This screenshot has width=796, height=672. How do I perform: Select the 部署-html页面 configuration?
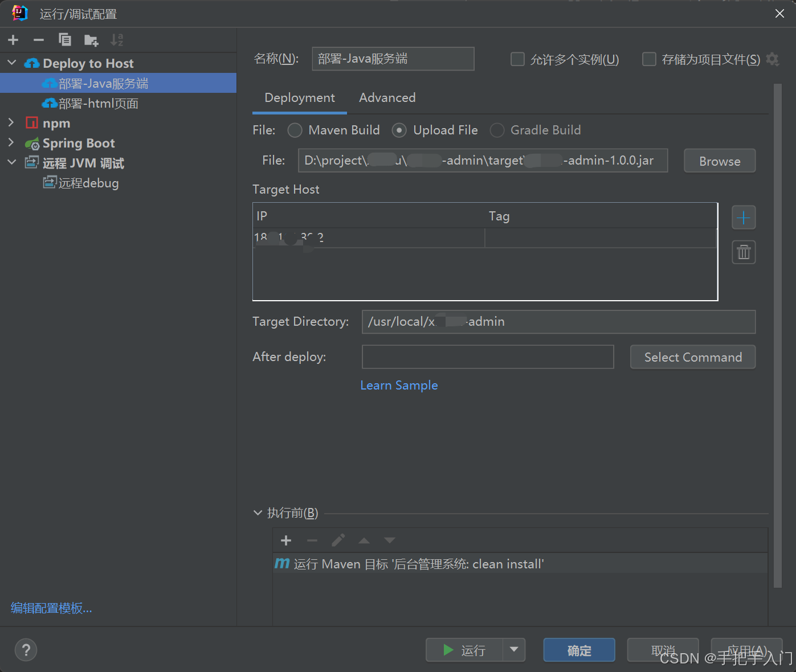coord(97,103)
